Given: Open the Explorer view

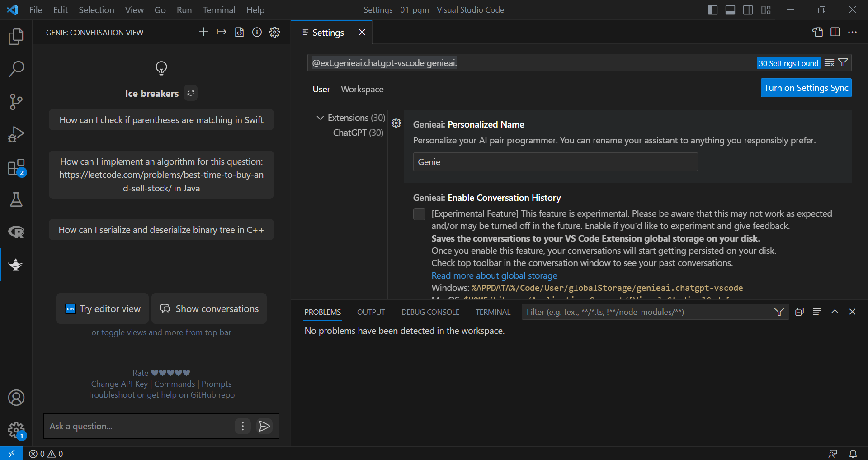Looking at the screenshot, I should (16, 37).
